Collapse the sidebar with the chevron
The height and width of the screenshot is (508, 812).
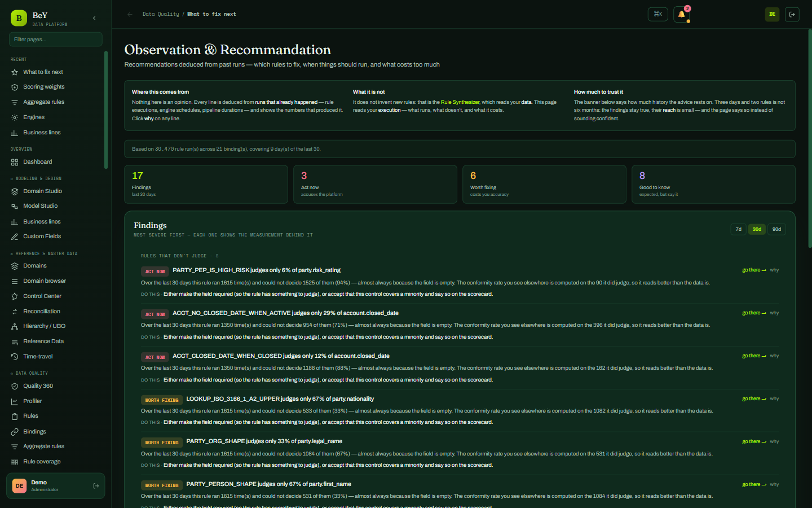94,18
